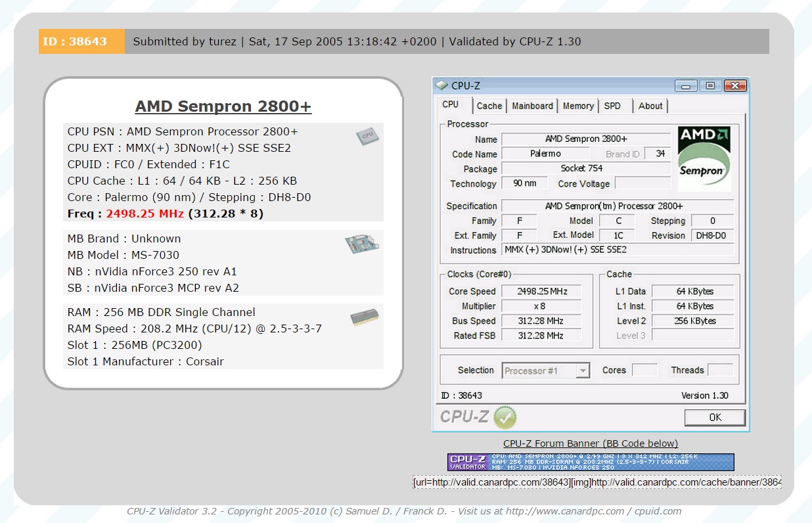The width and height of the screenshot is (812, 523).
Task: Click the Slot 1 Manufacturer : Corsair line
Action: tap(145, 361)
